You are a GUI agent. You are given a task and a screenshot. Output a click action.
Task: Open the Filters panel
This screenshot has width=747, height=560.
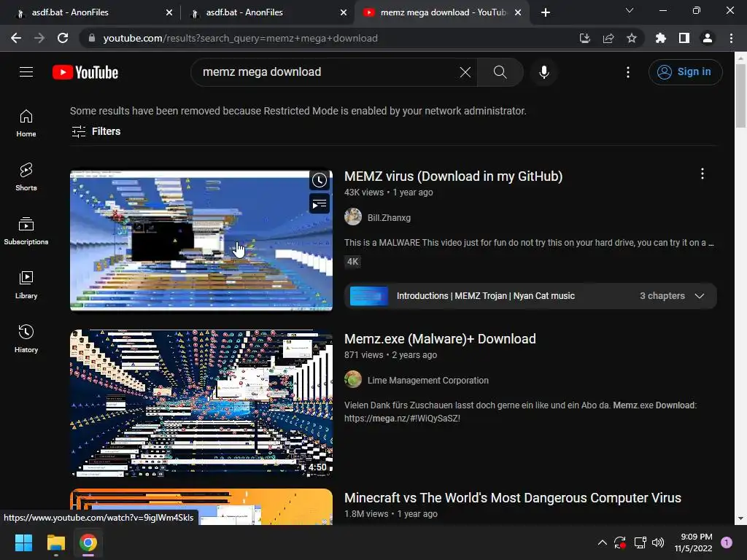[x=96, y=131]
